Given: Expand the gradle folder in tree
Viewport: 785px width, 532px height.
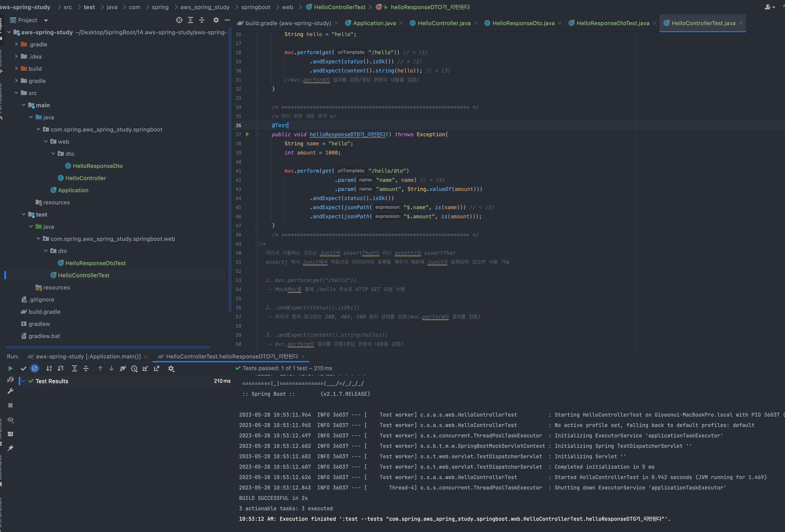Looking at the screenshot, I should click(16, 81).
